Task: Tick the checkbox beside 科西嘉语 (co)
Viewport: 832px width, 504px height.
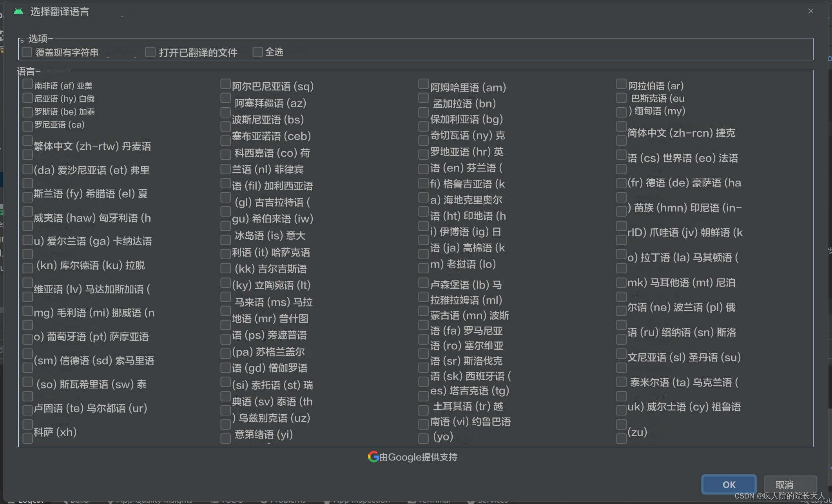Action: 225,154
